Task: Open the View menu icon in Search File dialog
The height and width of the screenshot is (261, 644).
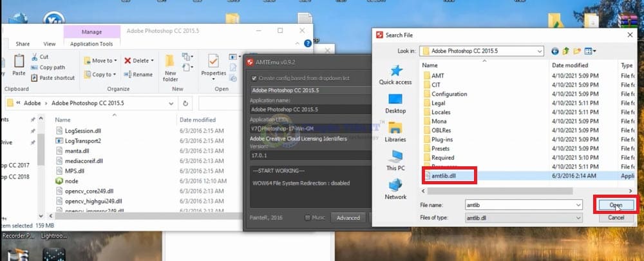Action: [590, 52]
